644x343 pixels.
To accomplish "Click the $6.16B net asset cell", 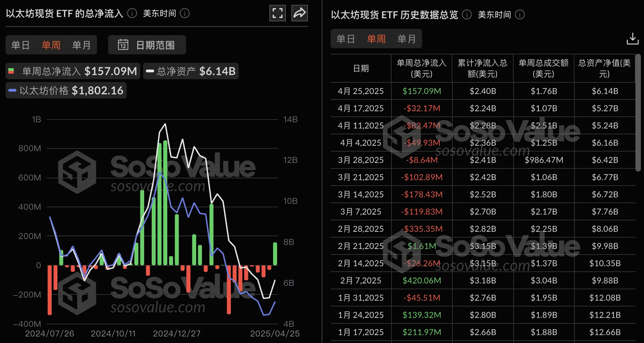I will pos(605,143).
